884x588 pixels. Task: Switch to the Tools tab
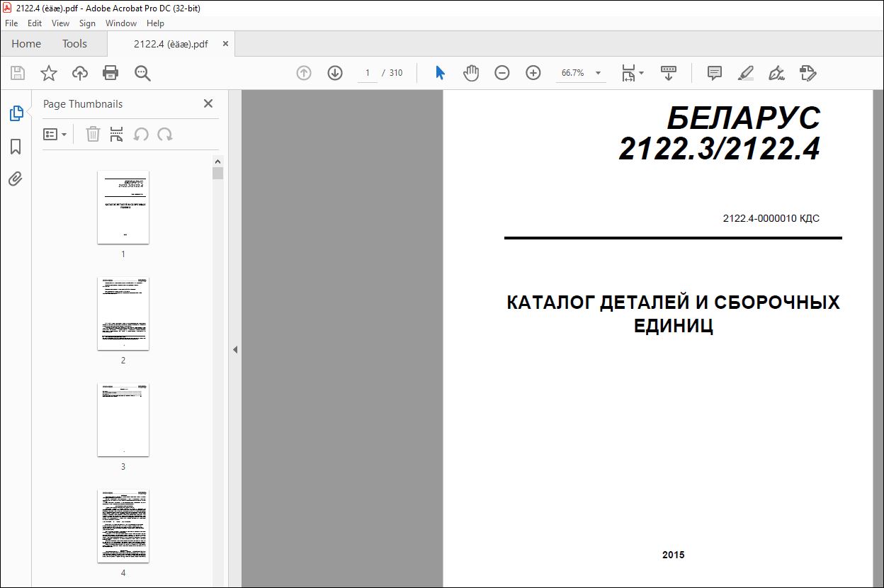[74, 43]
